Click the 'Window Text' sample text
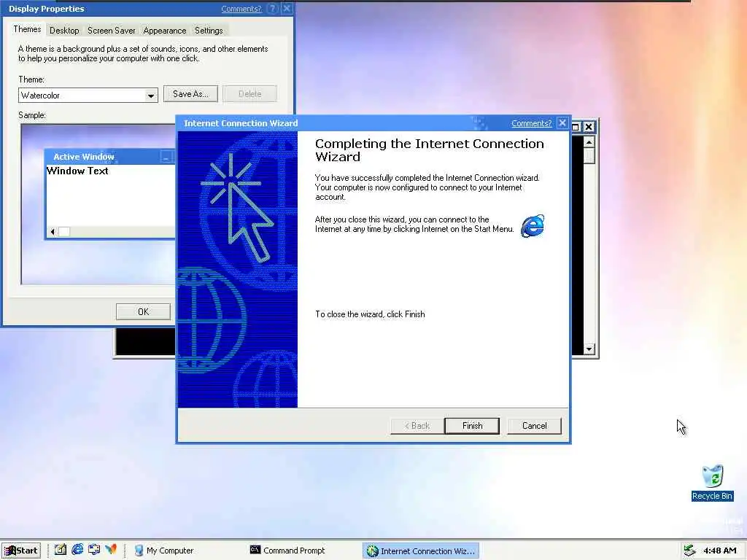 point(77,171)
